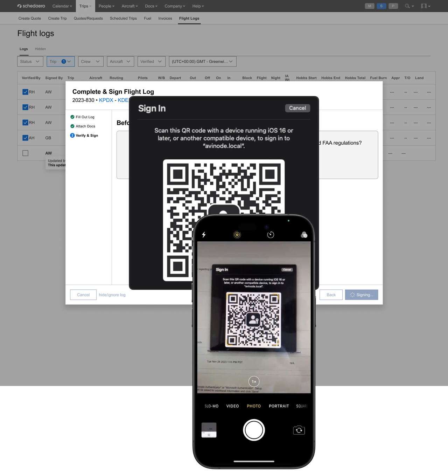This screenshot has width=448, height=476.
Task: Click the Attach Docs step checkmark
Action: pyautogui.click(x=72, y=126)
